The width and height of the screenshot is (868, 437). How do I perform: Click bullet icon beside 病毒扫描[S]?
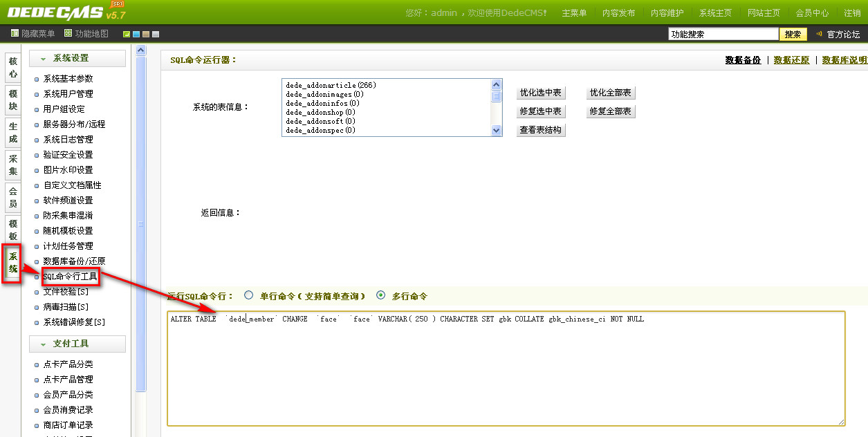[37, 308]
